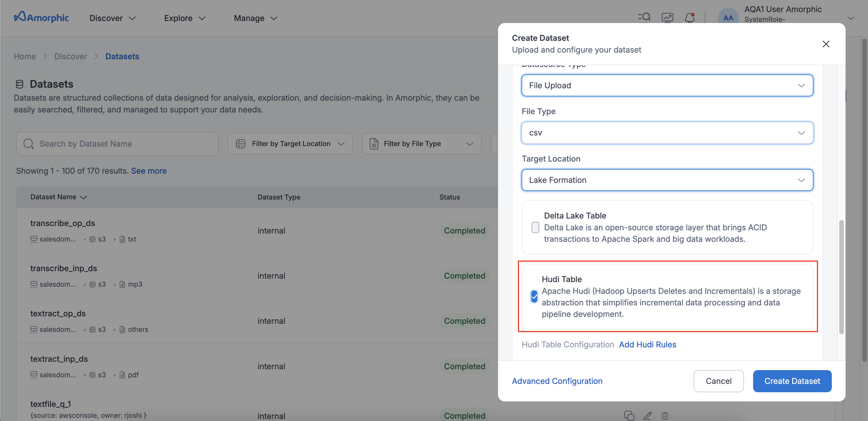Open the textract_inp_ds dataset
Viewport: 868px width, 421px height.
[x=59, y=359]
